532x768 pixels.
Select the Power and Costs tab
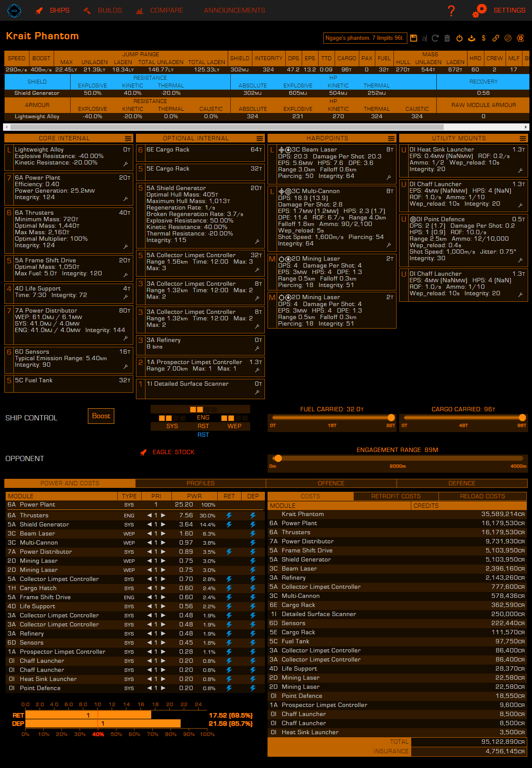coord(70,483)
